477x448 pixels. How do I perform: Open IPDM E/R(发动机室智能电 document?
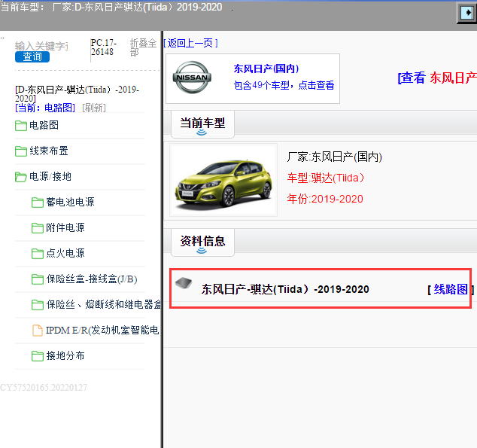(x=102, y=330)
